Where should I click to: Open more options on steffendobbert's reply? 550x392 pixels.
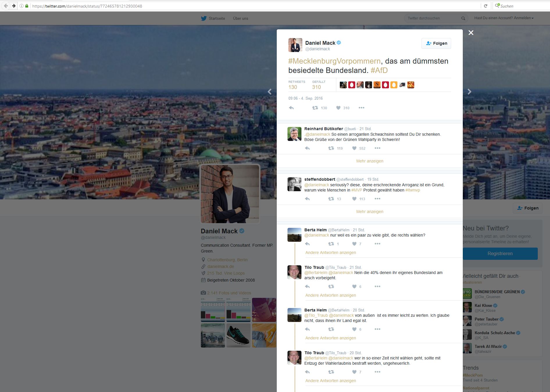tap(377, 199)
